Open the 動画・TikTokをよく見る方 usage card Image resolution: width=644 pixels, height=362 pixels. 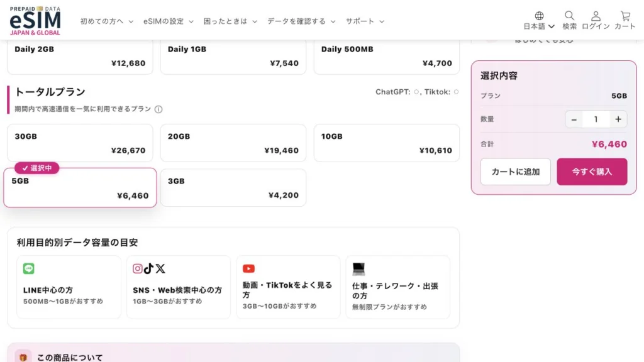288,287
